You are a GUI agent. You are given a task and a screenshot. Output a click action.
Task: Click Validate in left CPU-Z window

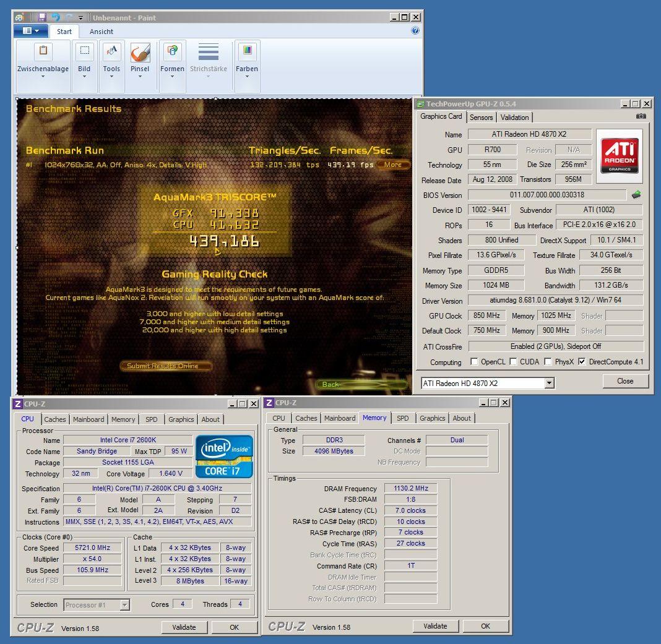(184, 627)
